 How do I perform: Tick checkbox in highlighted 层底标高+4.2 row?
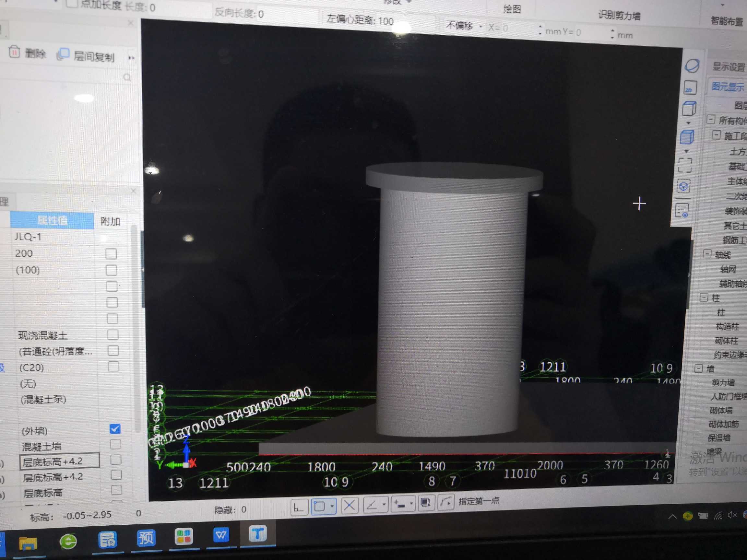click(116, 460)
